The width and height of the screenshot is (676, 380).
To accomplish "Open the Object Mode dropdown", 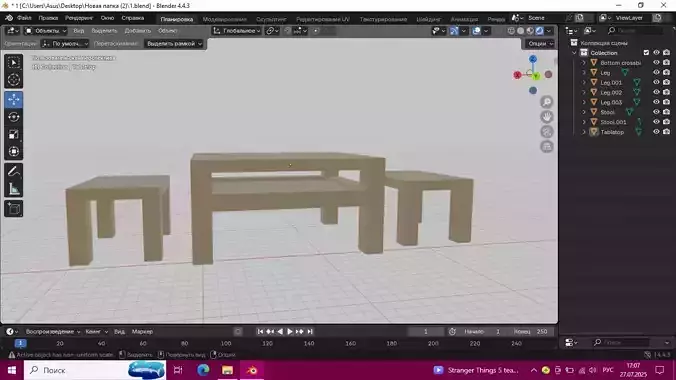I will (45, 31).
